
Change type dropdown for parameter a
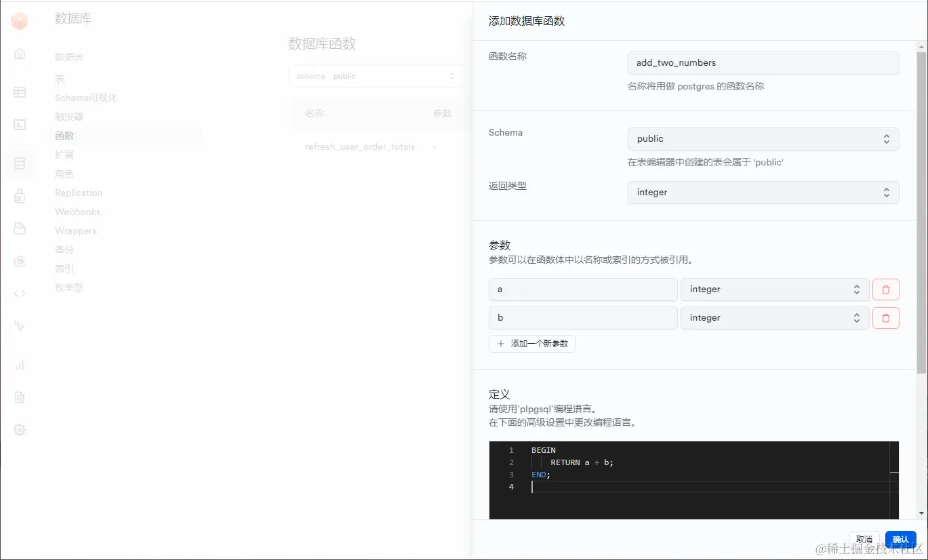point(775,289)
